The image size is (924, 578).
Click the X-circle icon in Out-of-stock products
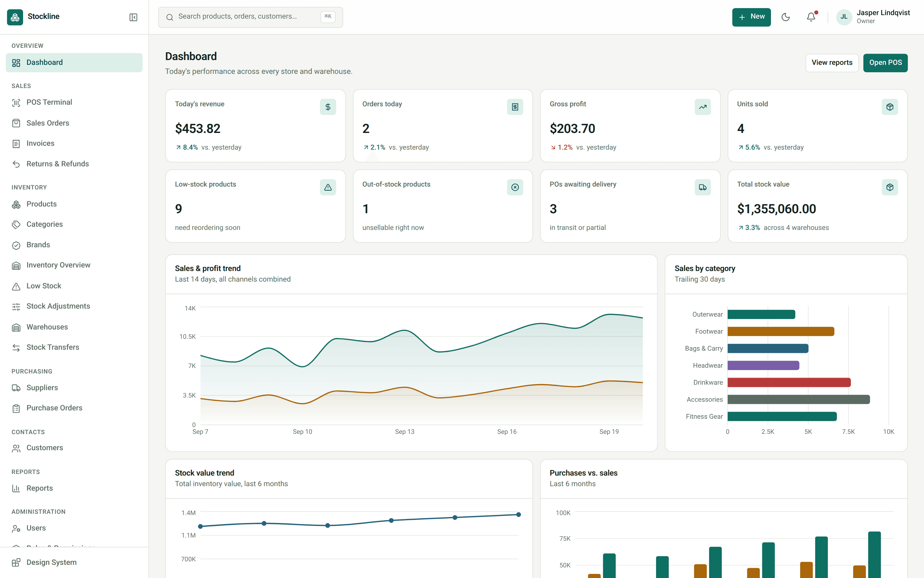pos(515,187)
